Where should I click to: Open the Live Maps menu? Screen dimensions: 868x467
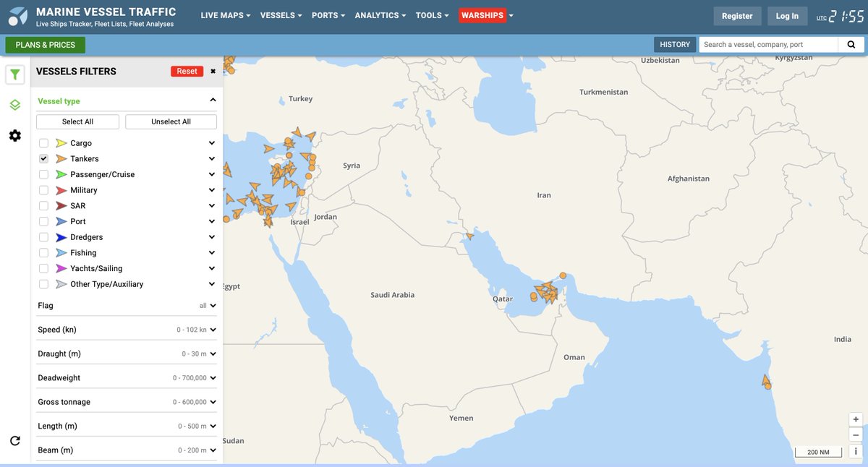[226, 15]
